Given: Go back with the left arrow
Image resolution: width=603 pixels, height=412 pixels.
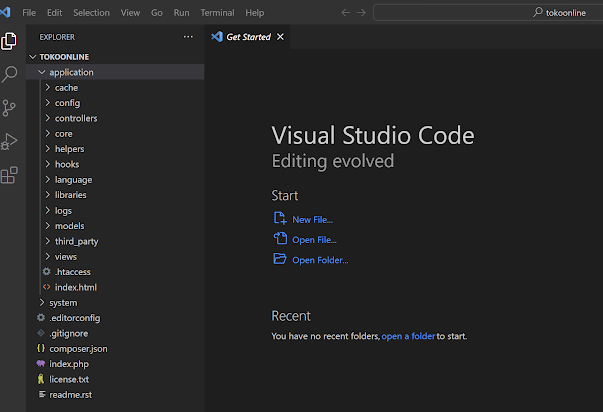Looking at the screenshot, I should 346,13.
